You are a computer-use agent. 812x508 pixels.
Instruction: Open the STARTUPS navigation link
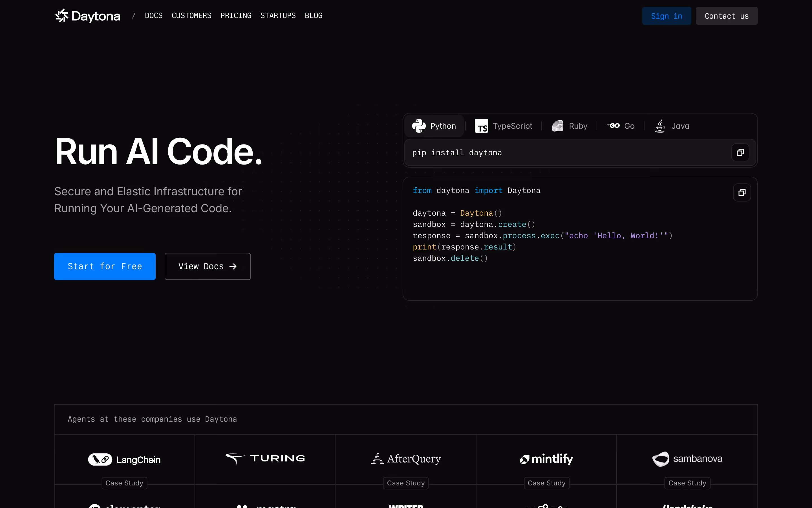[x=278, y=16]
